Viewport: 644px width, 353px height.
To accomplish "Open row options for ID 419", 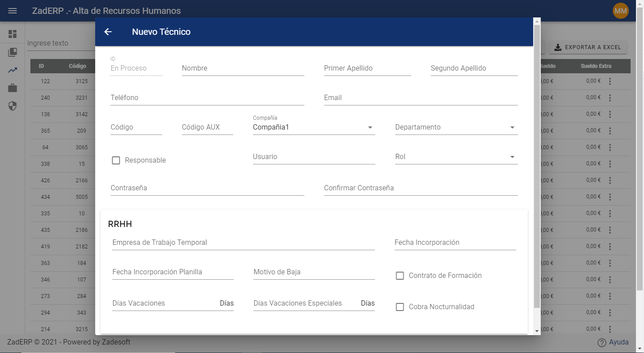I will [610, 247].
